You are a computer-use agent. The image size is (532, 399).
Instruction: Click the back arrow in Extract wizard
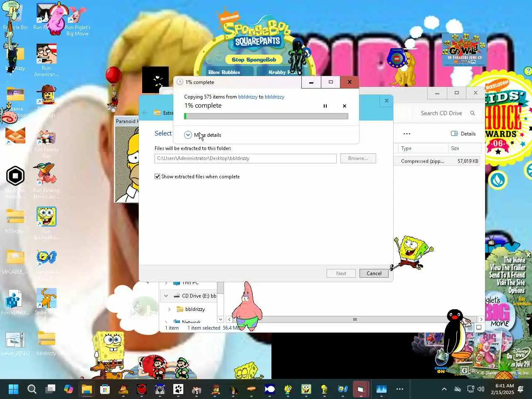(x=145, y=113)
